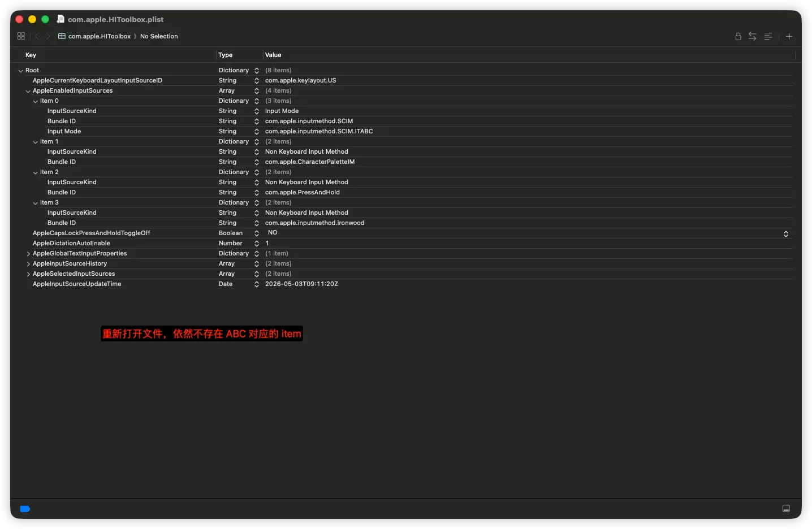
Task: Expand AppleSelectedInputSources array
Action: tap(28, 274)
